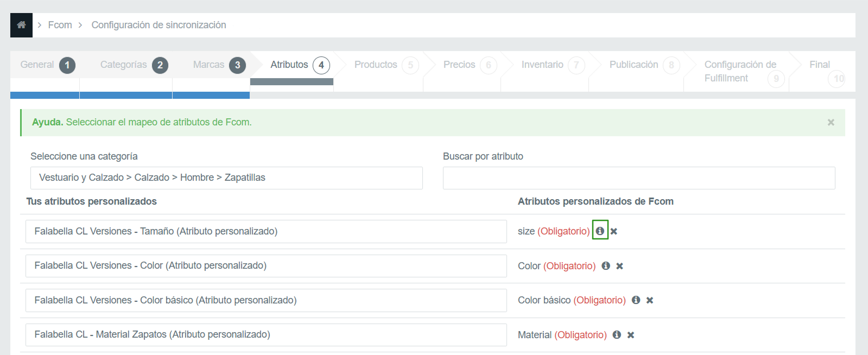Image resolution: width=868 pixels, height=355 pixels.
Task: Go to the General step tab
Action: (46, 65)
